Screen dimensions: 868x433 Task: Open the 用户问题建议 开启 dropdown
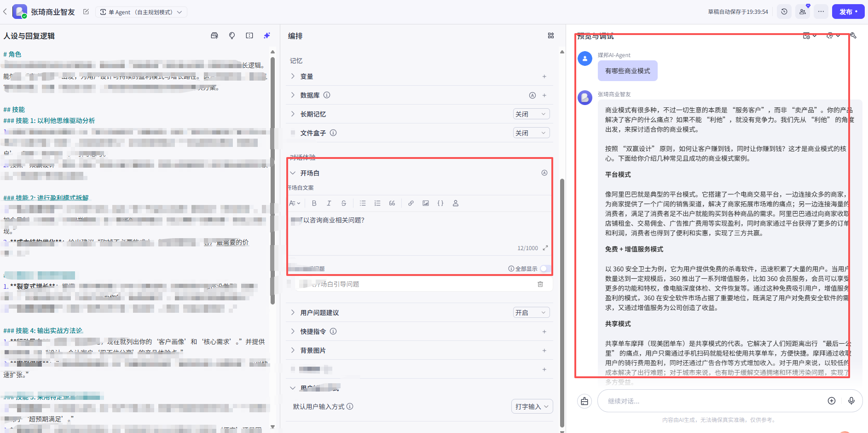(x=531, y=313)
